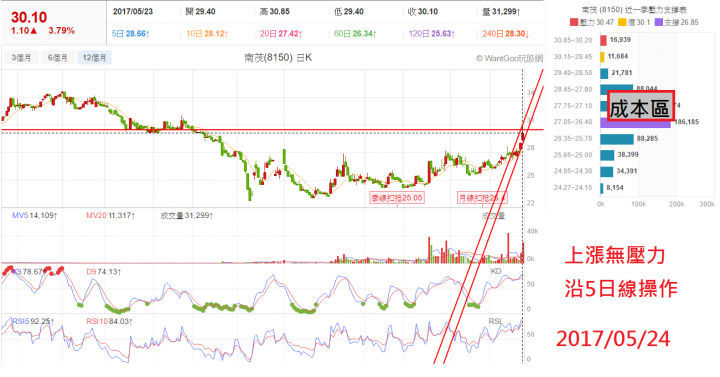Screen dimensions: 720x377
Task: Click the 8,154 volume figure
Action: (x=615, y=187)
